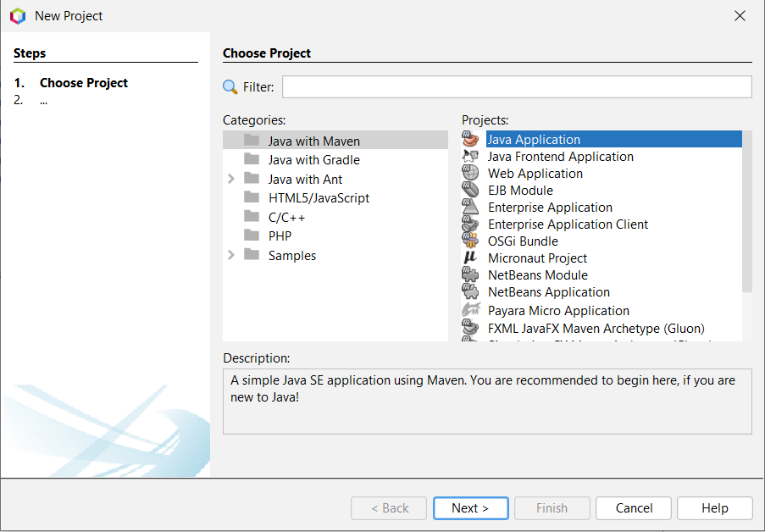
Task: Click the Projects list vertical scrollbar
Action: [x=747, y=211]
